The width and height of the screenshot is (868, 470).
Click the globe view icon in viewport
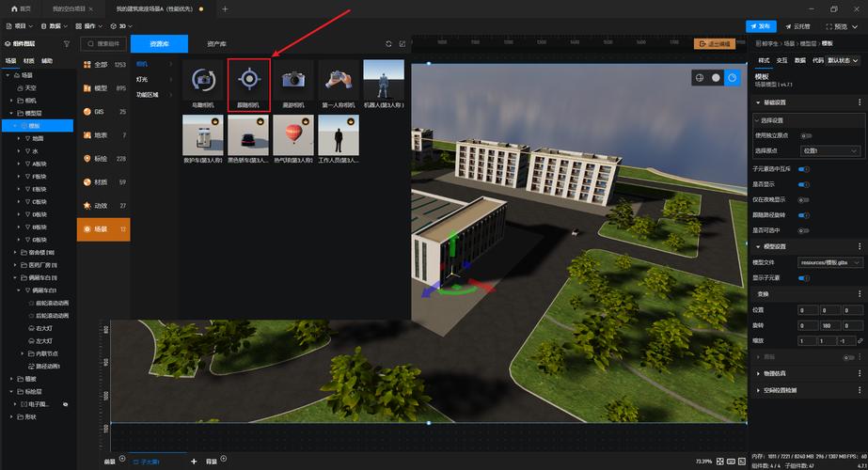(700, 78)
